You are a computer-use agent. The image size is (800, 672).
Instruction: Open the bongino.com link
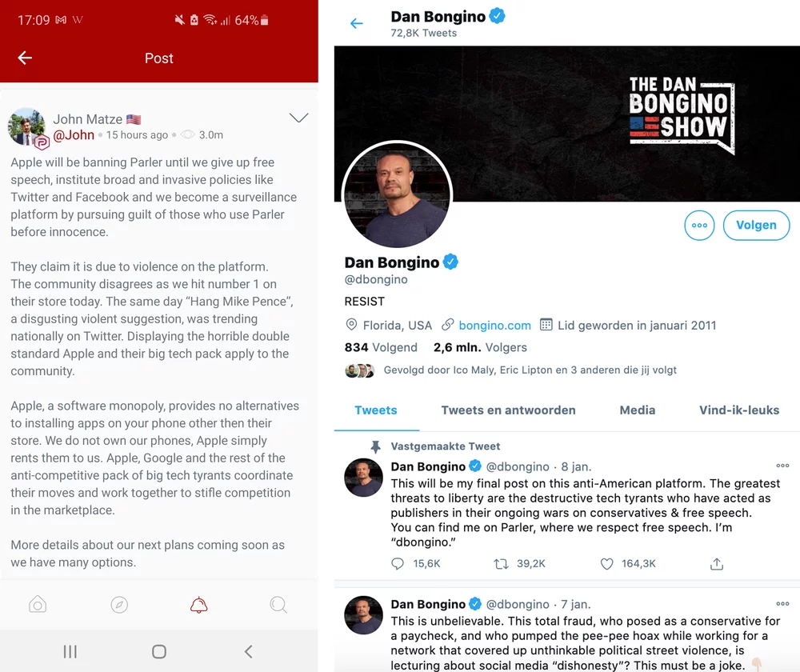(494, 326)
